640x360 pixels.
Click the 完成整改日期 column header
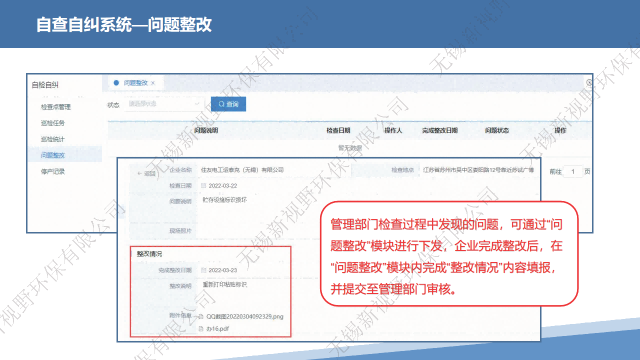[440, 130]
